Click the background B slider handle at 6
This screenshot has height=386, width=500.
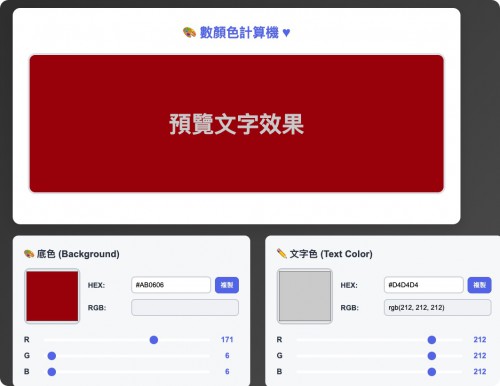click(x=52, y=372)
